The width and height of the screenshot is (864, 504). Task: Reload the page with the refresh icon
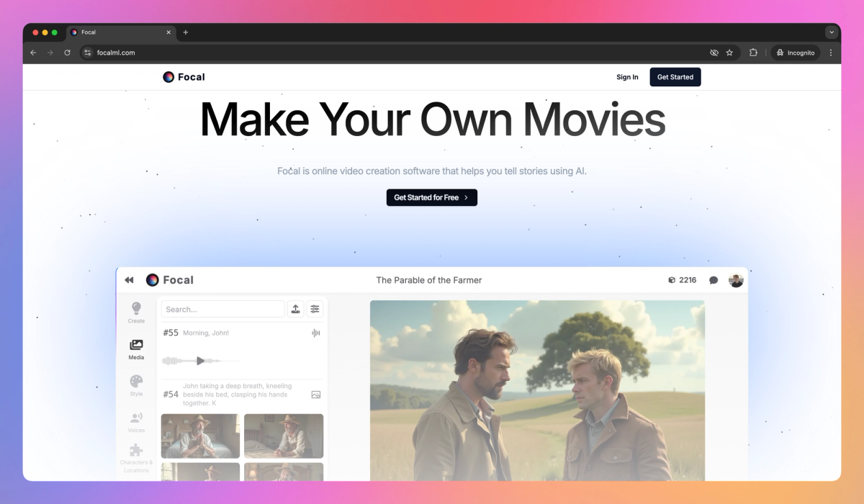coord(67,53)
